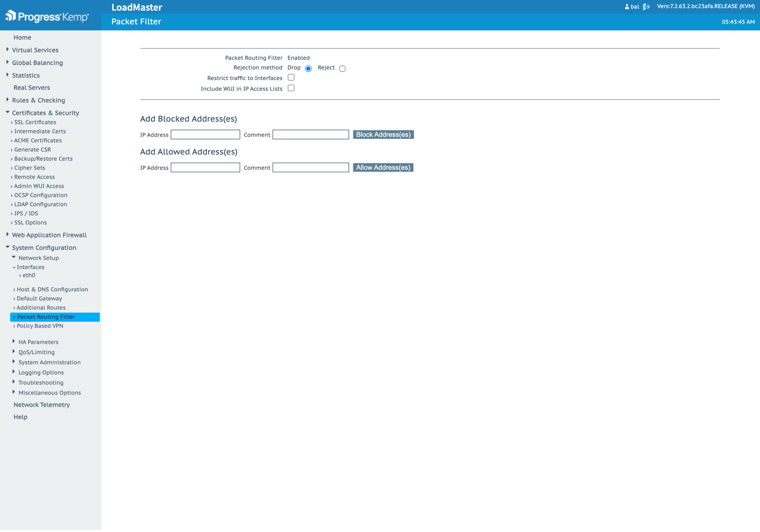The height and width of the screenshot is (532, 760).
Task: Expand the Statistics menu arrow
Action: pos(7,75)
